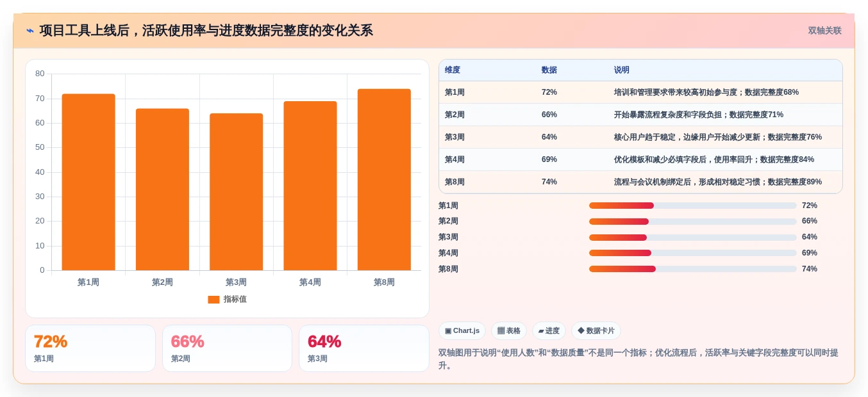868x397 pixels.
Task: Click the 第8周 bar in chart
Action: (x=384, y=179)
